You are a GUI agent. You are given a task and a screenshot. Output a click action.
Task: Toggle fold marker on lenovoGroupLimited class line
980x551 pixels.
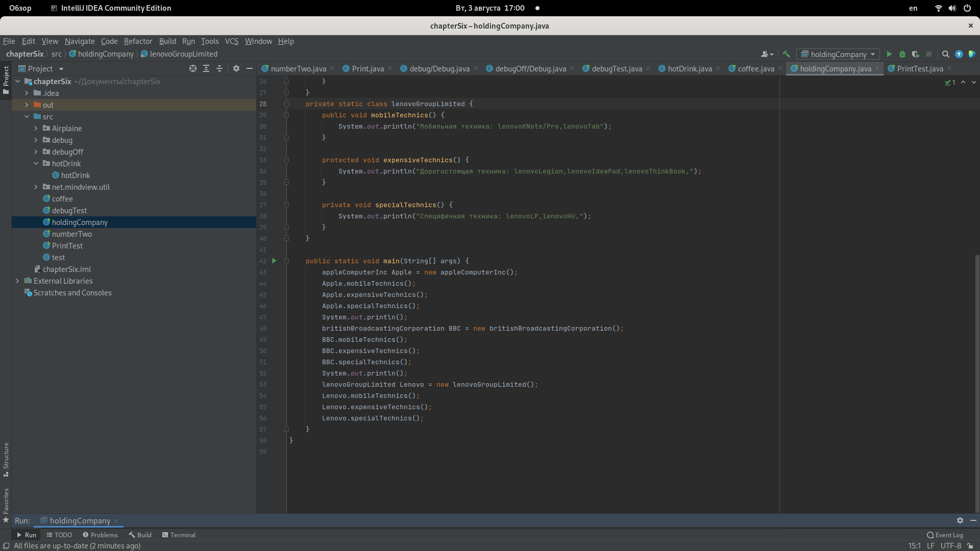coord(286,104)
